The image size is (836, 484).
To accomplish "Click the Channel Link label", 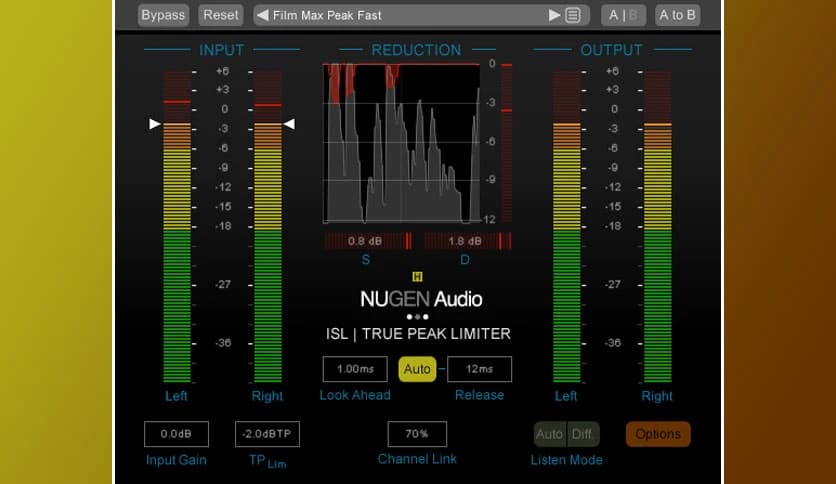I will 417,459.
